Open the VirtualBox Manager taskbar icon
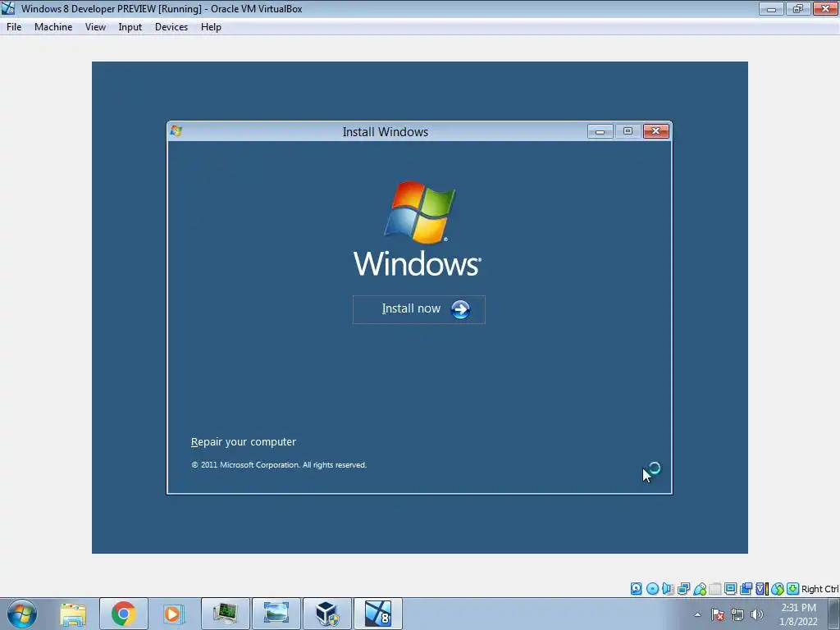 click(x=326, y=614)
